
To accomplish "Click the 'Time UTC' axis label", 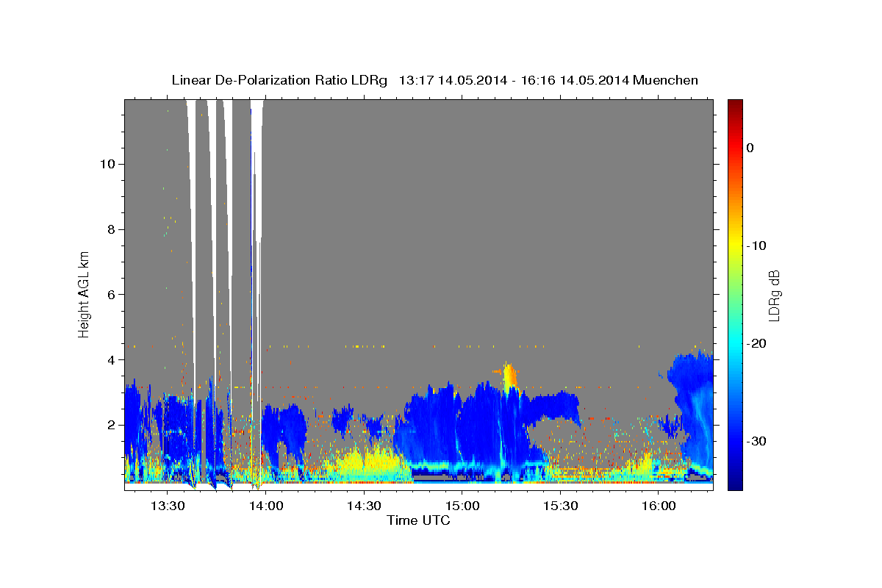I will point(418,520).
